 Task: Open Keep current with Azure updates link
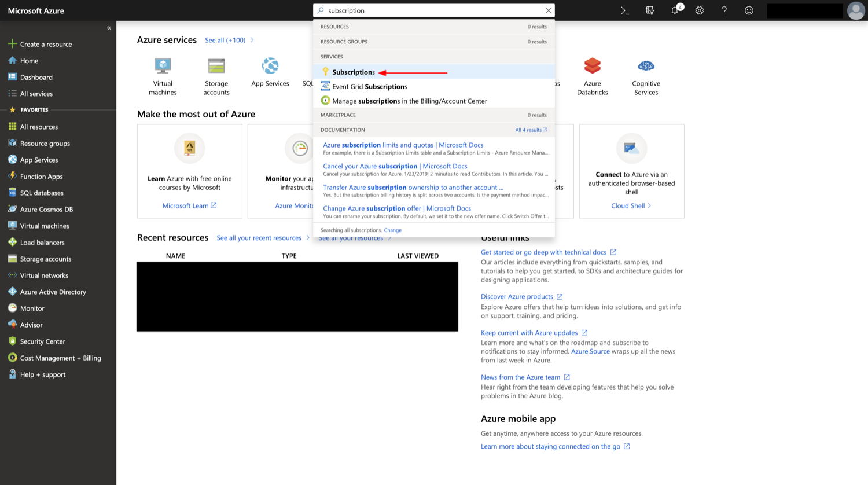coord(534,333)
